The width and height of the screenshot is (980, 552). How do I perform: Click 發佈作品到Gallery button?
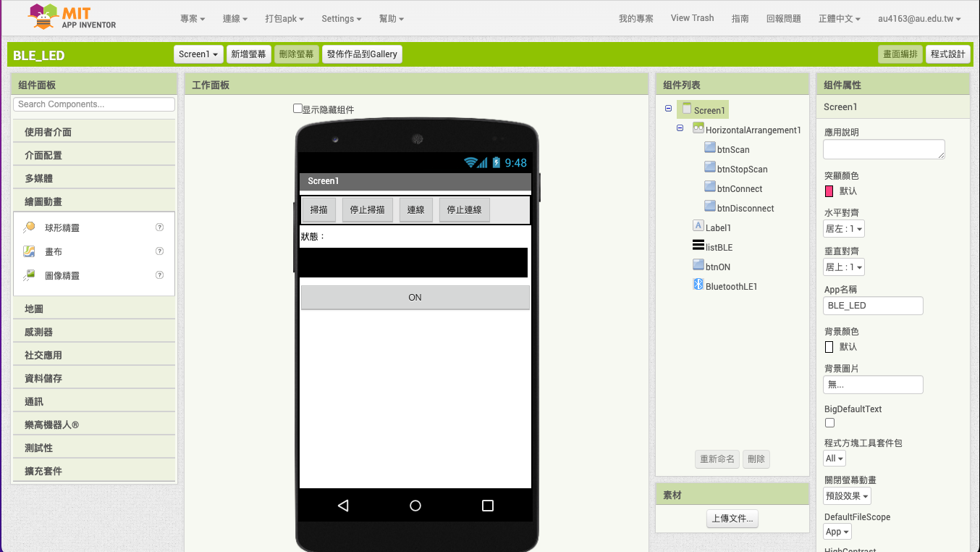pyautogui.click(x=362, y=54)
